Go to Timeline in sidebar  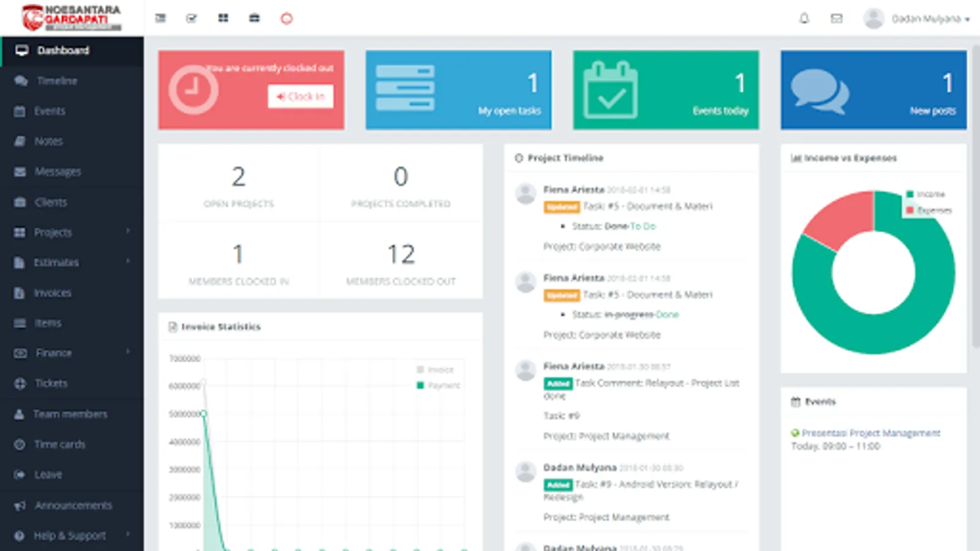pos(72,81)
